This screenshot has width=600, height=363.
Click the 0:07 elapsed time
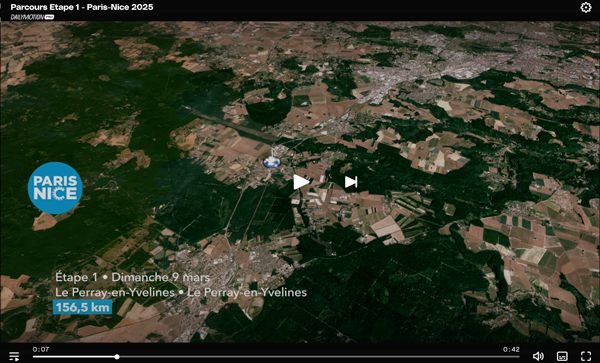click(41, 349)
